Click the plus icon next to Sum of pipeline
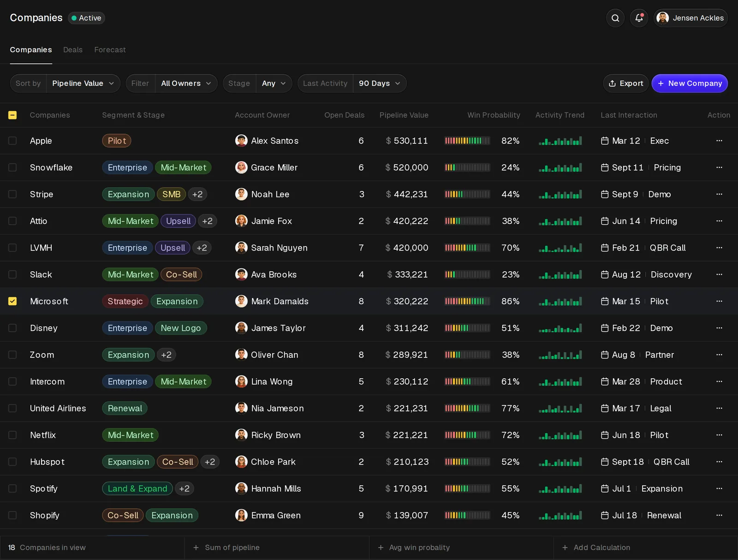The height and width of the screenshot is (560, 738). [196, 548]
